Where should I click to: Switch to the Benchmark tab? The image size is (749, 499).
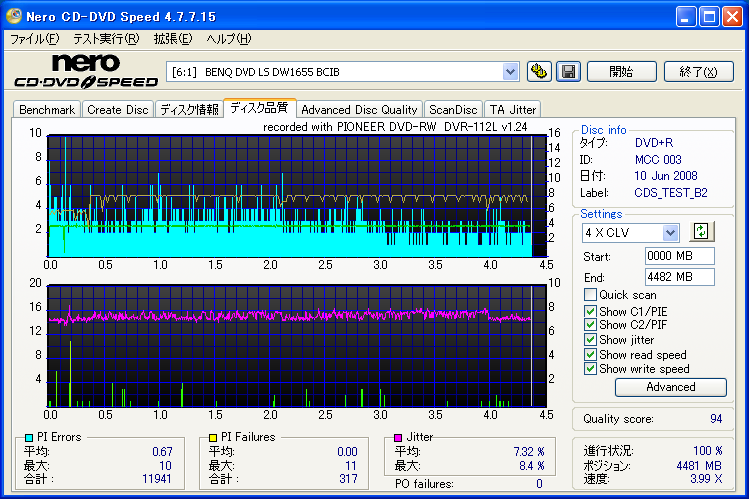[x=47, y=110]
